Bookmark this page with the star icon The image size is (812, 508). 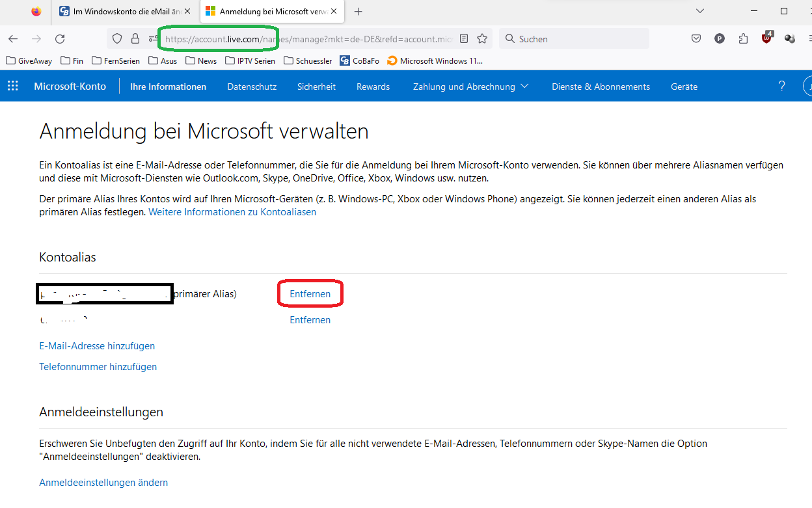click(482, 39)
